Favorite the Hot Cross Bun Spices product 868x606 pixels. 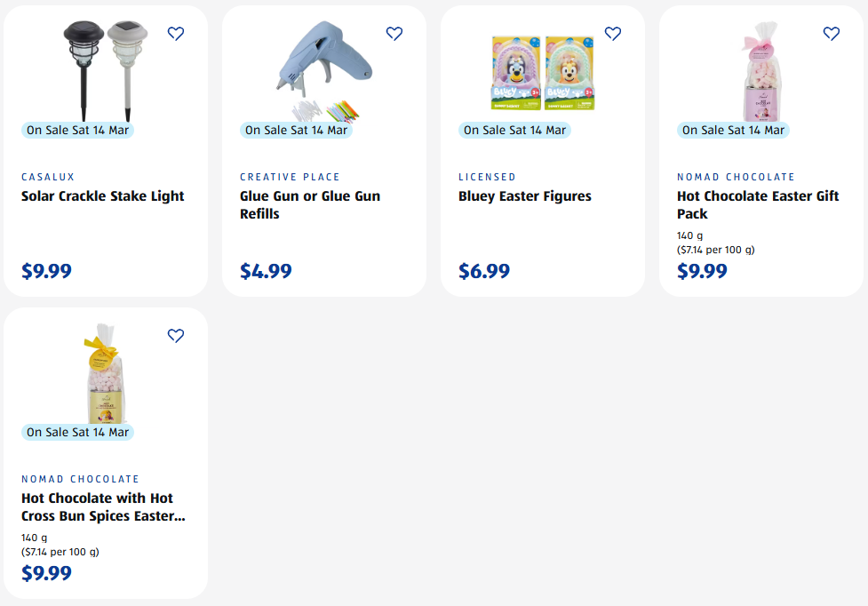[x=176, y=336]
